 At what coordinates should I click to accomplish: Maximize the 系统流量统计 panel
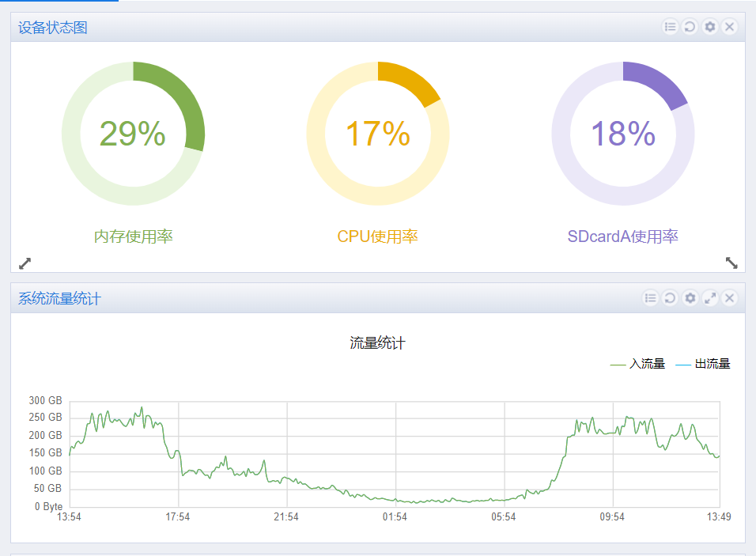pyautogui.click(x=709, y=298)
